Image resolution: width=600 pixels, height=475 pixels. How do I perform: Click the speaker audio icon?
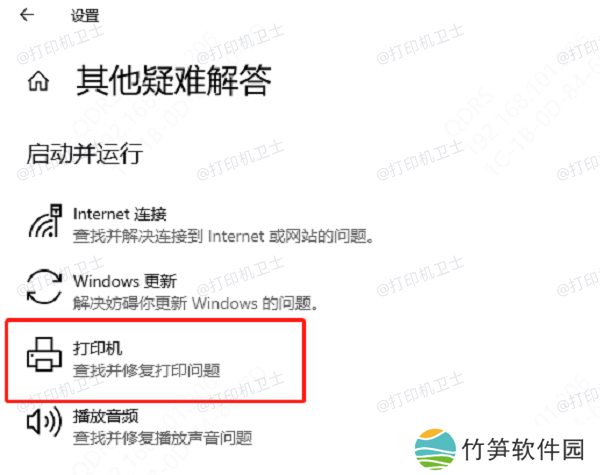coord(44,421)
